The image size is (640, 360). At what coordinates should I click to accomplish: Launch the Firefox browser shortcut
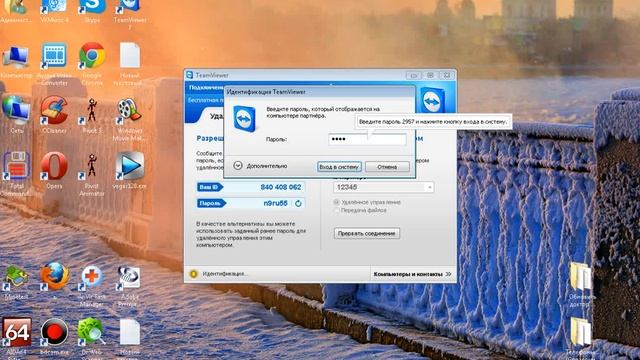click(x=54, y=276)
